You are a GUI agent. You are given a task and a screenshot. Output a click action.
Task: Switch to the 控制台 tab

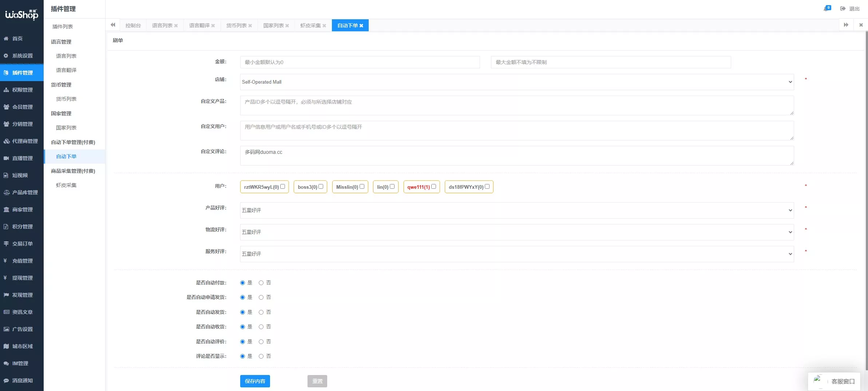pos(133,25)
